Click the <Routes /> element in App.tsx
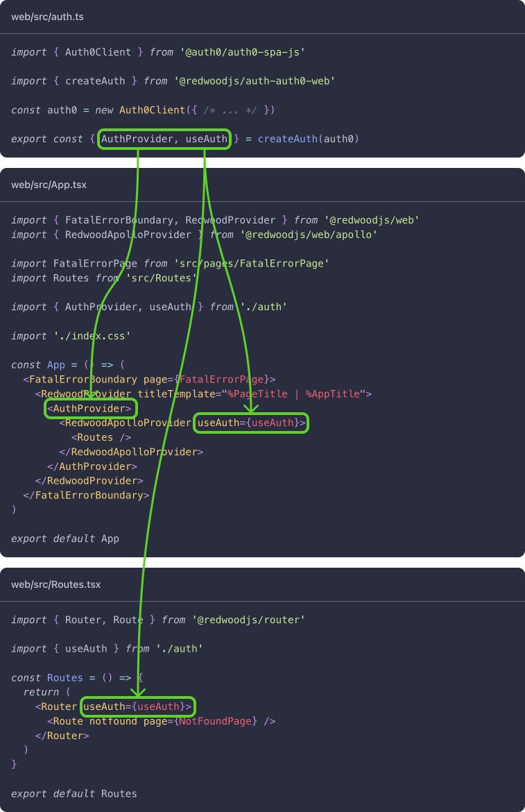 pos(101,438)
